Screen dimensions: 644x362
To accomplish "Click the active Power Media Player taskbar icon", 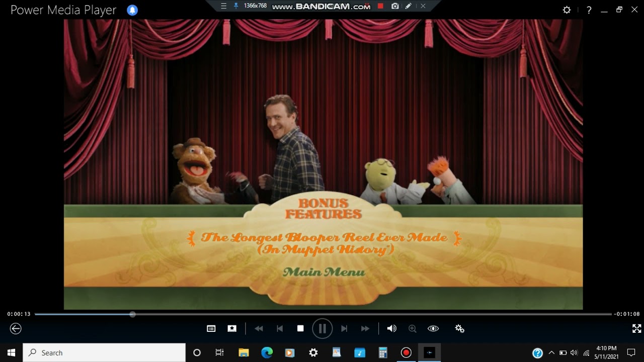I will tap(429, 352).
